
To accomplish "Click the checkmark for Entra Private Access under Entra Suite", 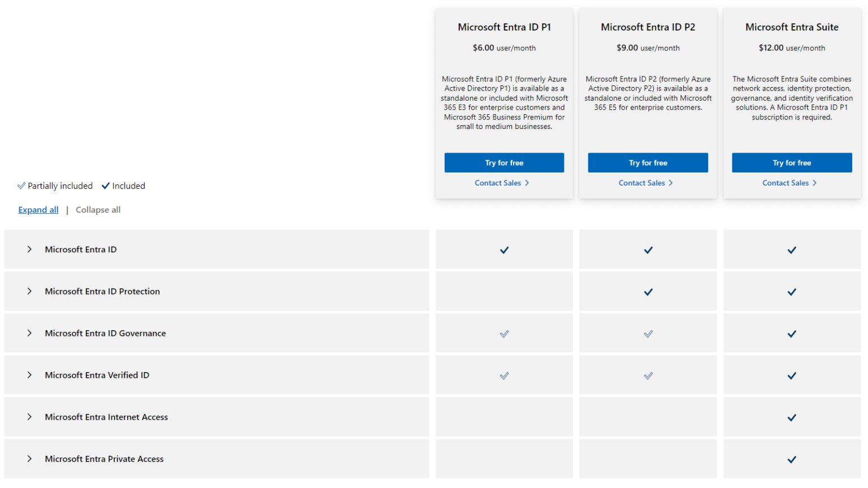I will 792,459.
